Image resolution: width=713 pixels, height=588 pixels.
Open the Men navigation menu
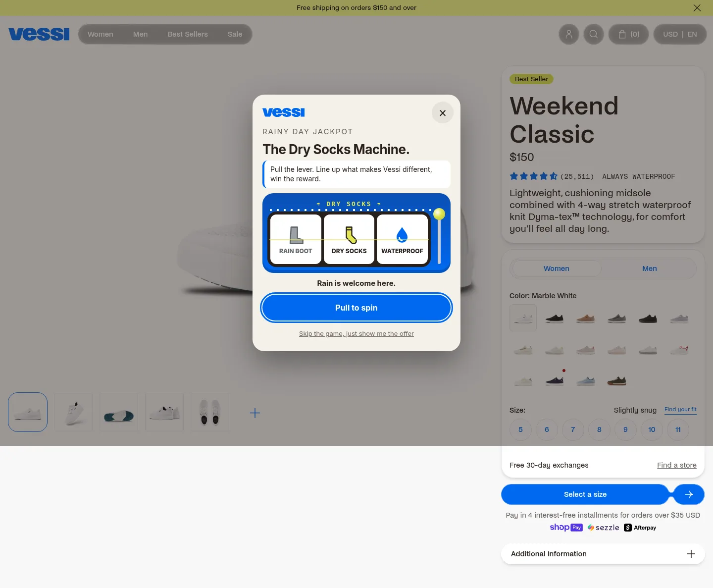click(x=141, y=34)
